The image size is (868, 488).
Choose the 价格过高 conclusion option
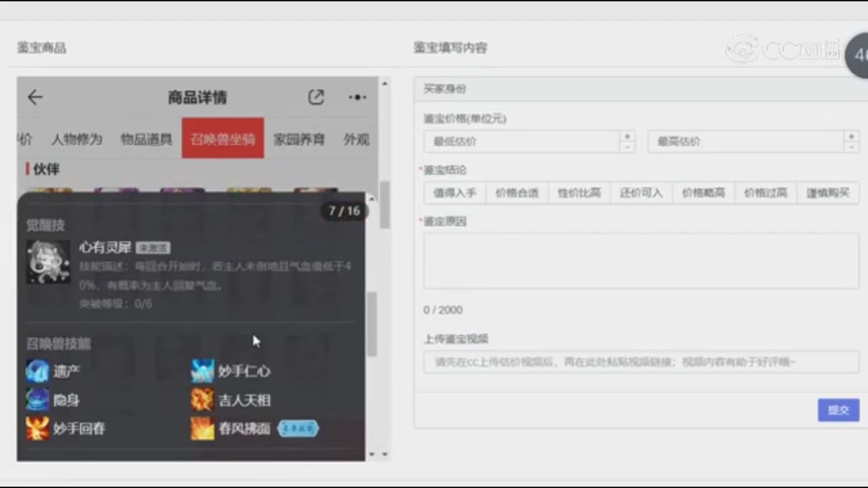click(x=766, y=192)
